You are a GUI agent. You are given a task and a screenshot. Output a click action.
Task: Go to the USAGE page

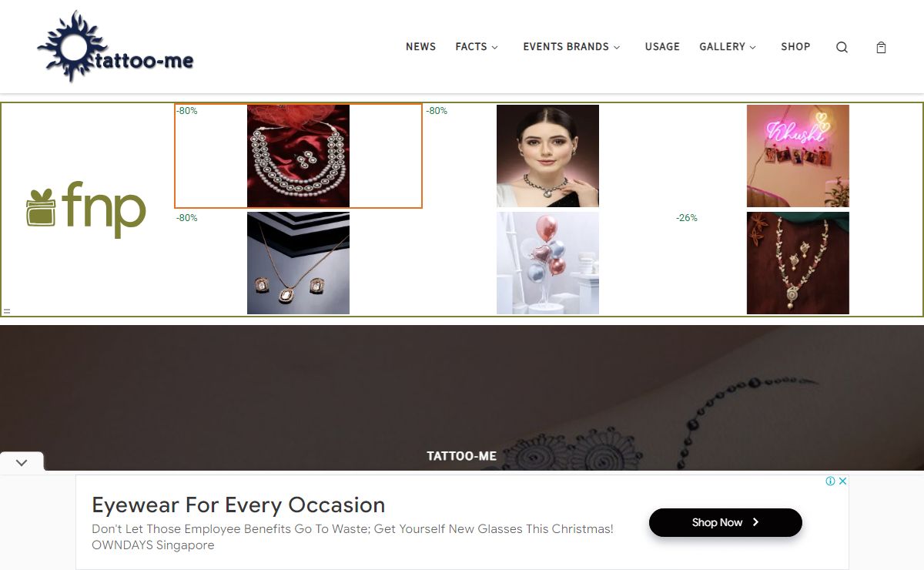pyautogui.click(x=662, y=47)
